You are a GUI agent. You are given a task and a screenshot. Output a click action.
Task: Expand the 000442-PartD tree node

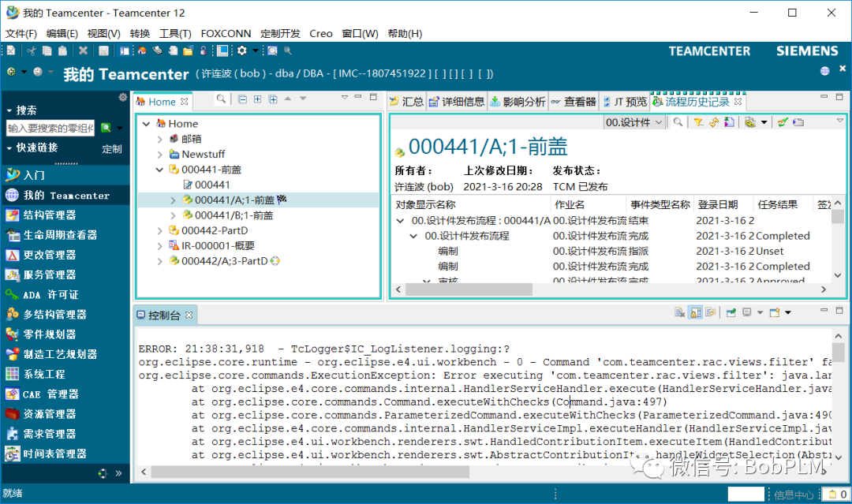pyautogui.click(x=159, y=231)
